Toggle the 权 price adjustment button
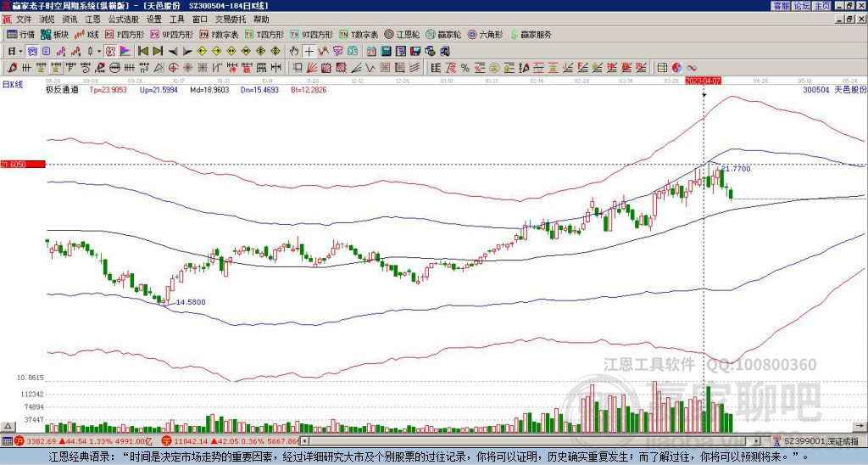This screenshot has width=868, height=465. coord(110,51)
